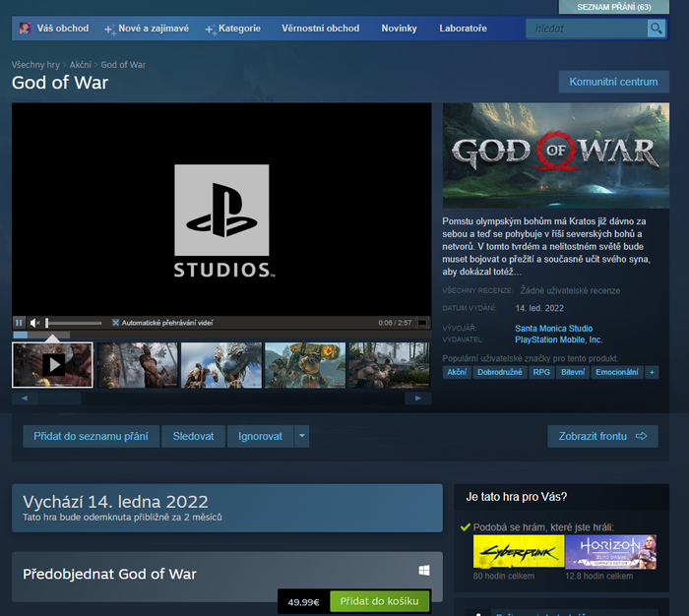Click Přidat do seznamu přání
This screenshot has width=689, height=616.
click(91, 436)
